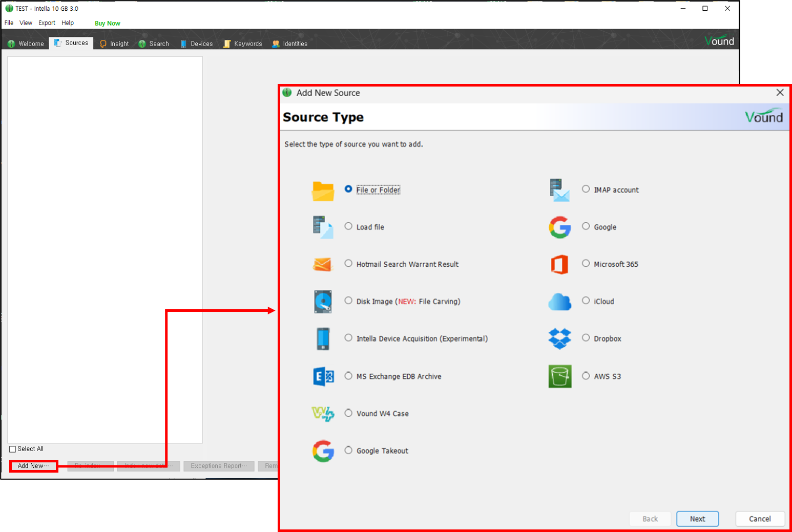Select the Load file radio button

[x=348, y=226]
